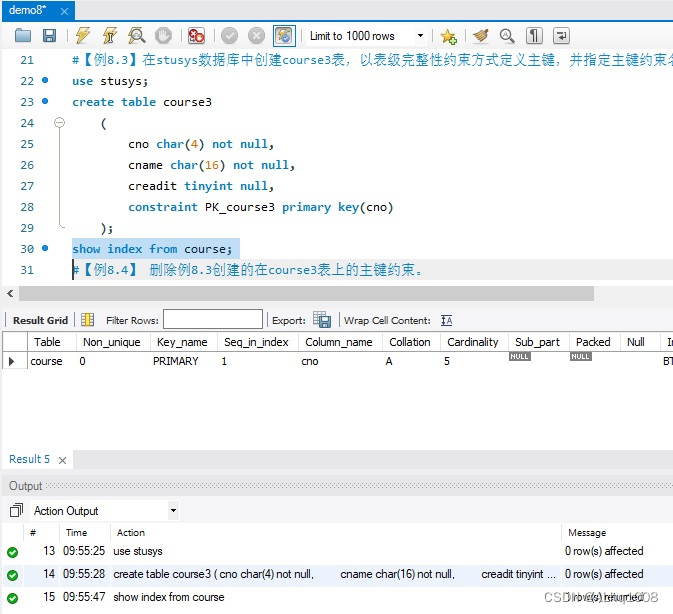673x614 pixels.
Task: Toggle invisible characters pilcrow icon
Action: click(534, 36)
